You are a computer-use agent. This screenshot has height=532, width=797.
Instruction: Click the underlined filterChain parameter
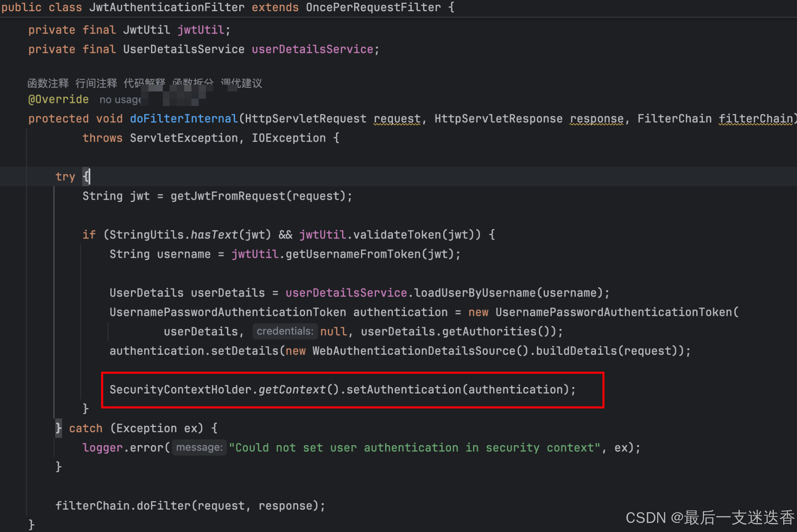pos(756,119)
